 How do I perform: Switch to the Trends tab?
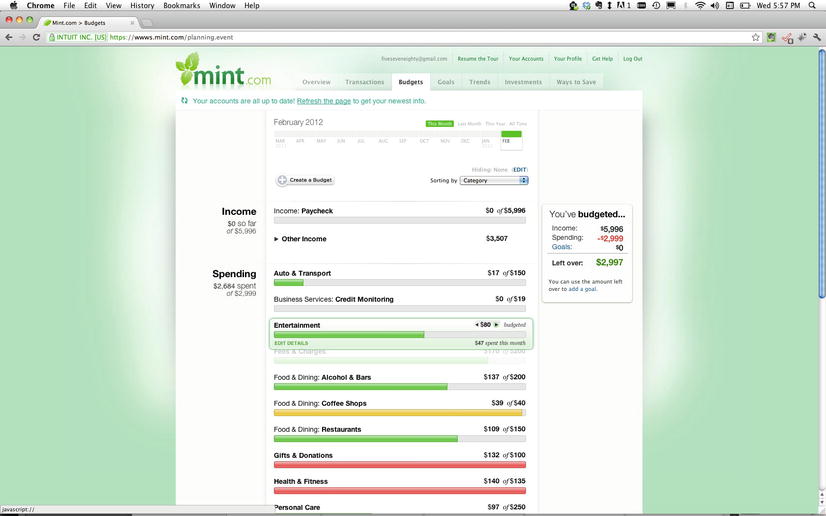coord(479,82)
